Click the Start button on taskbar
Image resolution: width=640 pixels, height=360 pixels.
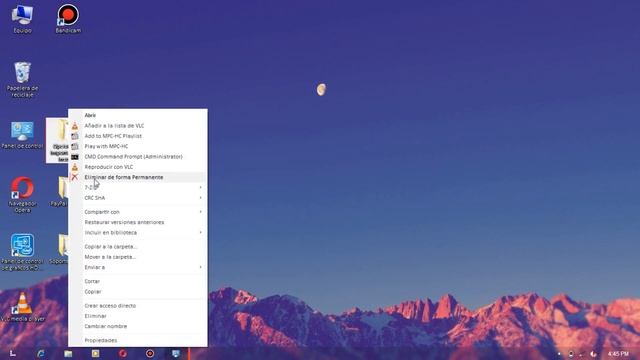13,353
